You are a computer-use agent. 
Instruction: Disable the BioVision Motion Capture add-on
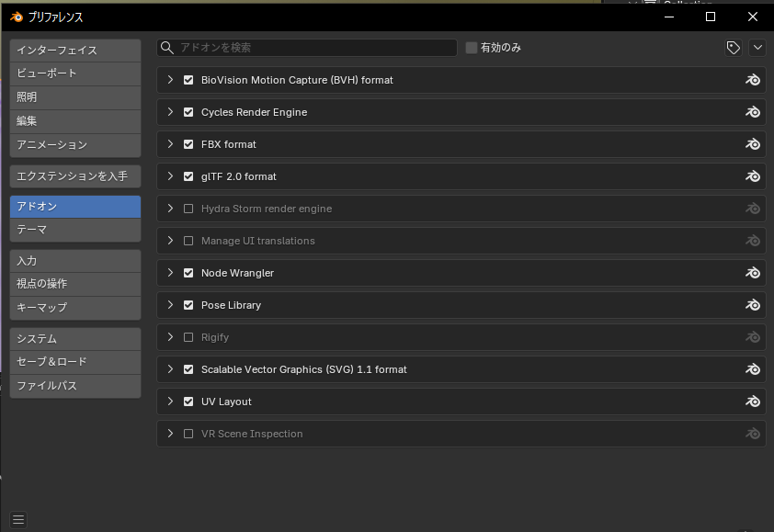pyautogui.click(x=188, y=80)
